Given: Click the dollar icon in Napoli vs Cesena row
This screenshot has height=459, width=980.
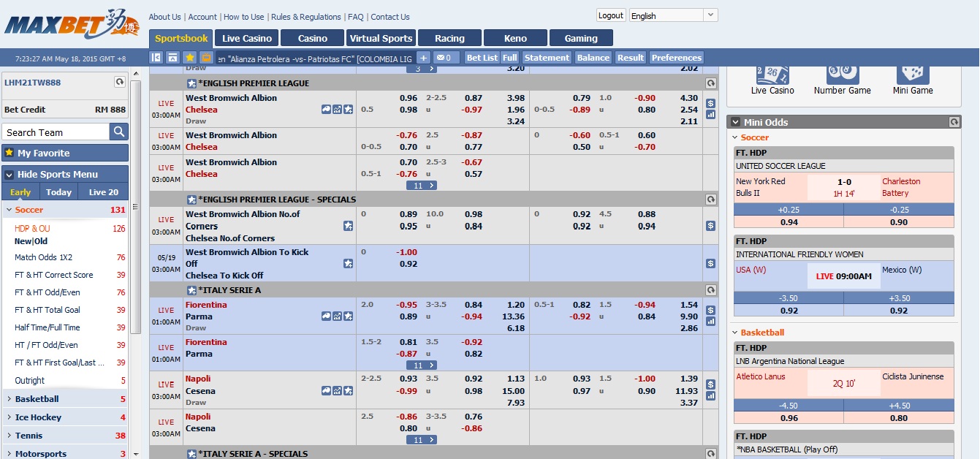Looking at the screenshot, I should 710,385.
